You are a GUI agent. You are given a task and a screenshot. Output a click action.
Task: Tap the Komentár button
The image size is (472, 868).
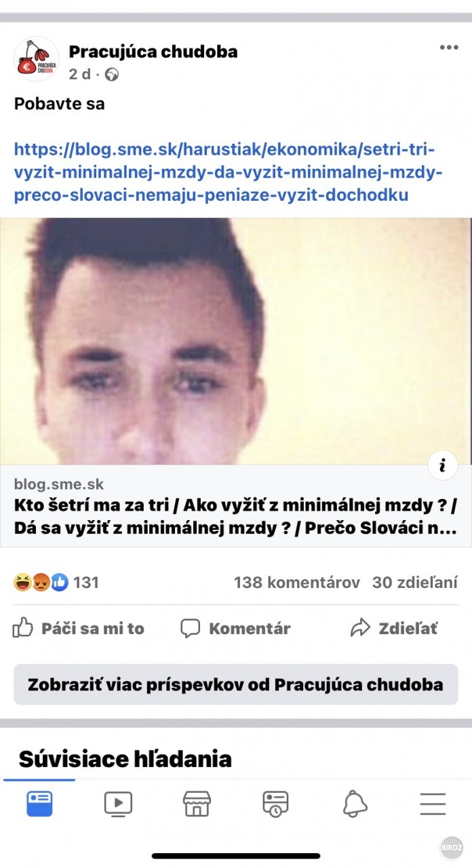pos(235,628)
